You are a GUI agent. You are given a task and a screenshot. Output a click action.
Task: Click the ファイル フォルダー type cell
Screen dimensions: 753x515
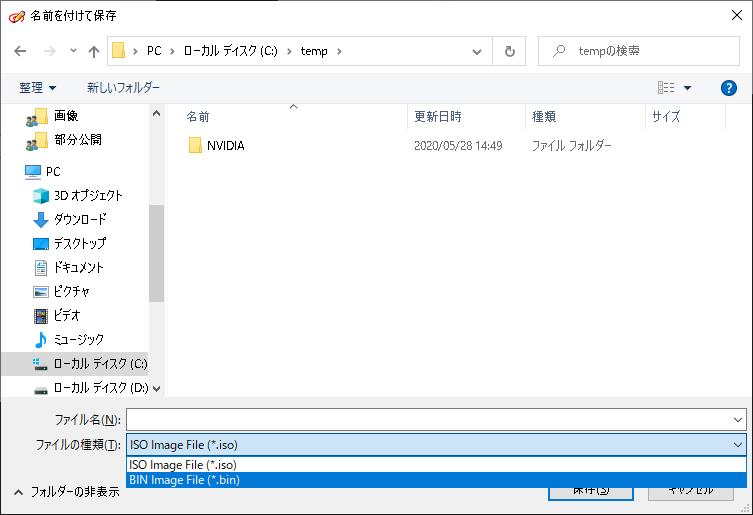click(571, 146)
